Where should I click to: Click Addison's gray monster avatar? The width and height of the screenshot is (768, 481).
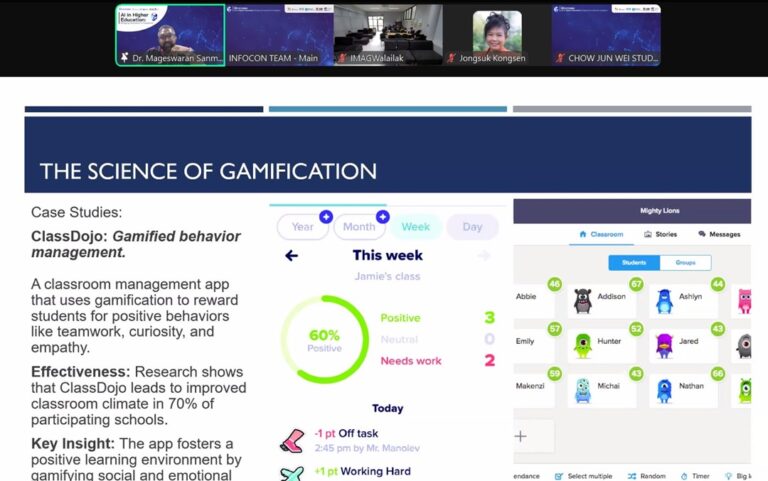click(582, 301)
